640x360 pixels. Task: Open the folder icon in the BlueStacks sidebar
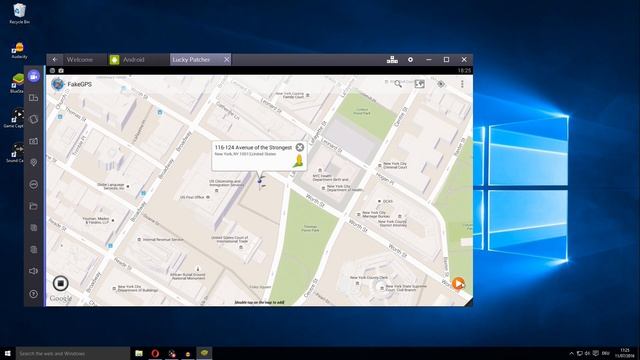33,206
